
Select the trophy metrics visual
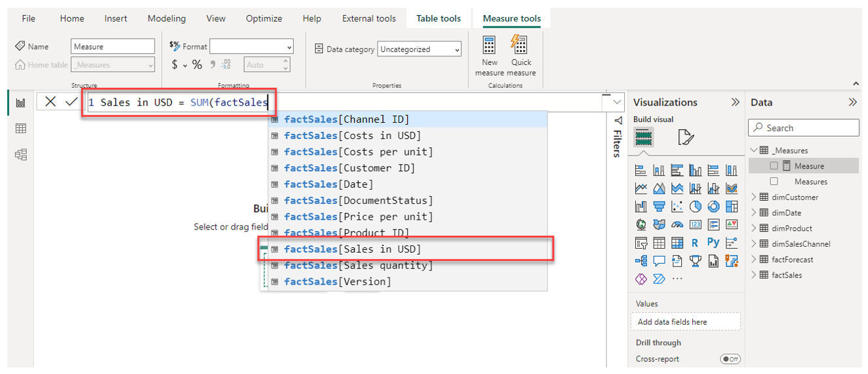pyautogui.click(x=696, y=261)
